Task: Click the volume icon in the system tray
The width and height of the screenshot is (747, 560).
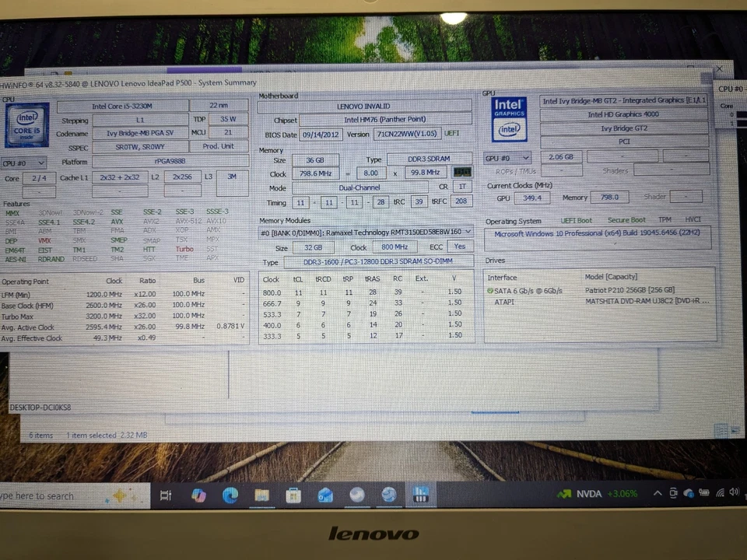Action: click(733, 492)
